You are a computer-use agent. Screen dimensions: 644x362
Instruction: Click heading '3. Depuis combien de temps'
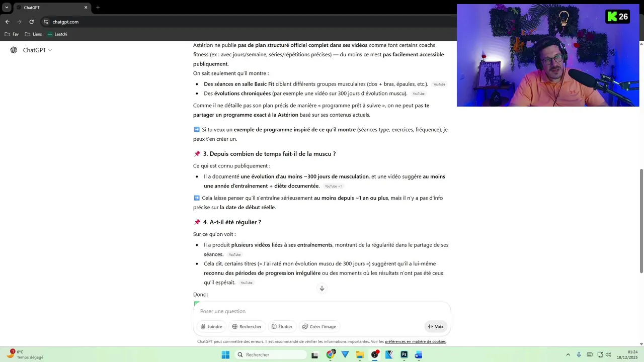[x=269, y=154]
